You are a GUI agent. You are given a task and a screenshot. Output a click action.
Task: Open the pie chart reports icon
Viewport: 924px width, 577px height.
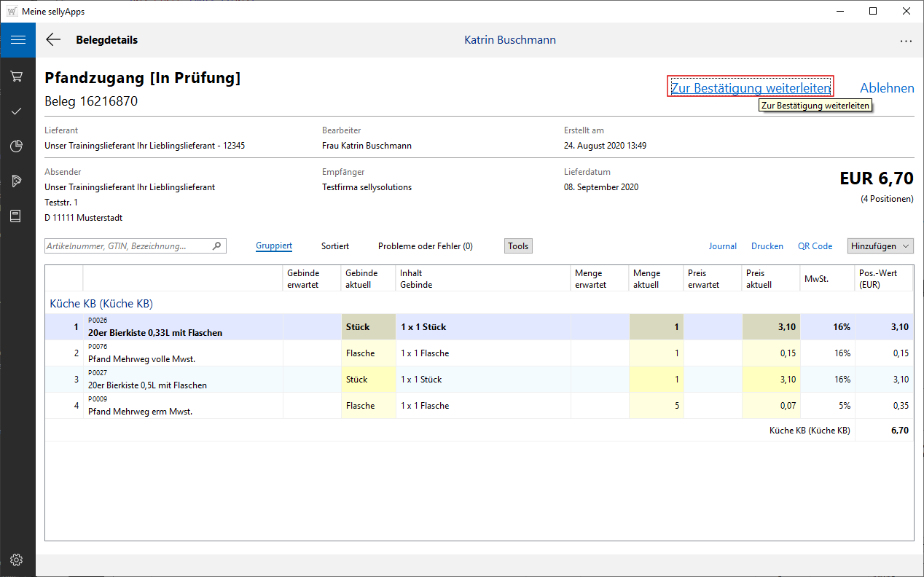[17, 146]
